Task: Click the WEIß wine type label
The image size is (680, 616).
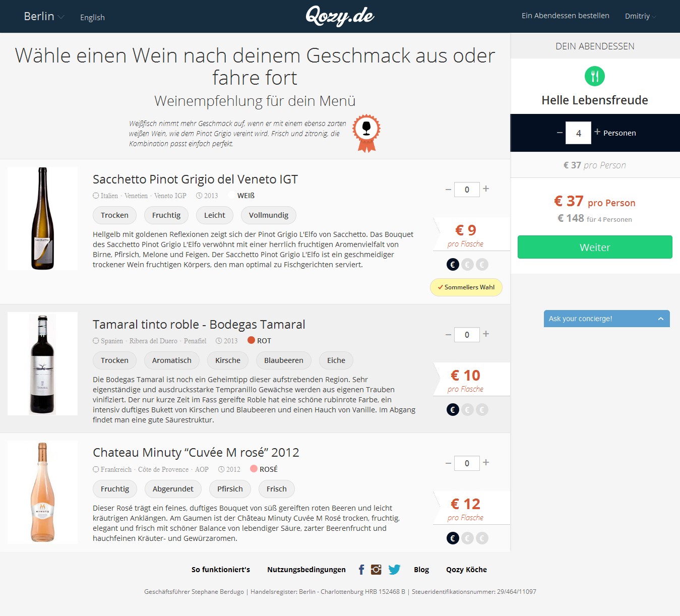Action: point(246,196)
